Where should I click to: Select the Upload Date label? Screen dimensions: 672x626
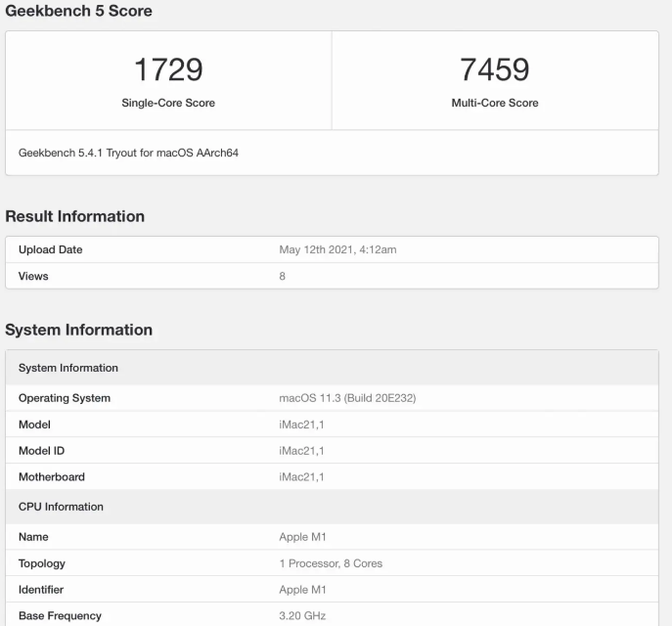[51, 249]
